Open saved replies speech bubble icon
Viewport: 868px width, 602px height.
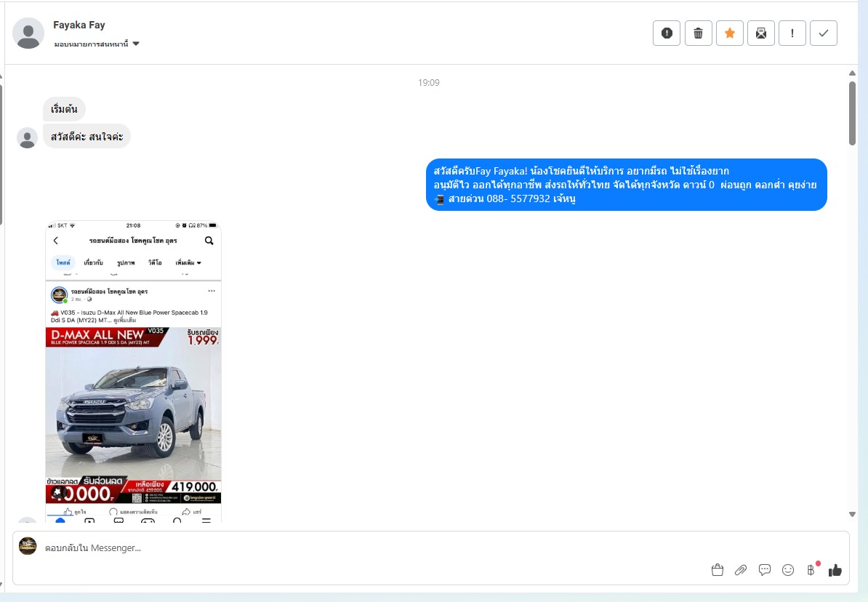coord(765,570)
